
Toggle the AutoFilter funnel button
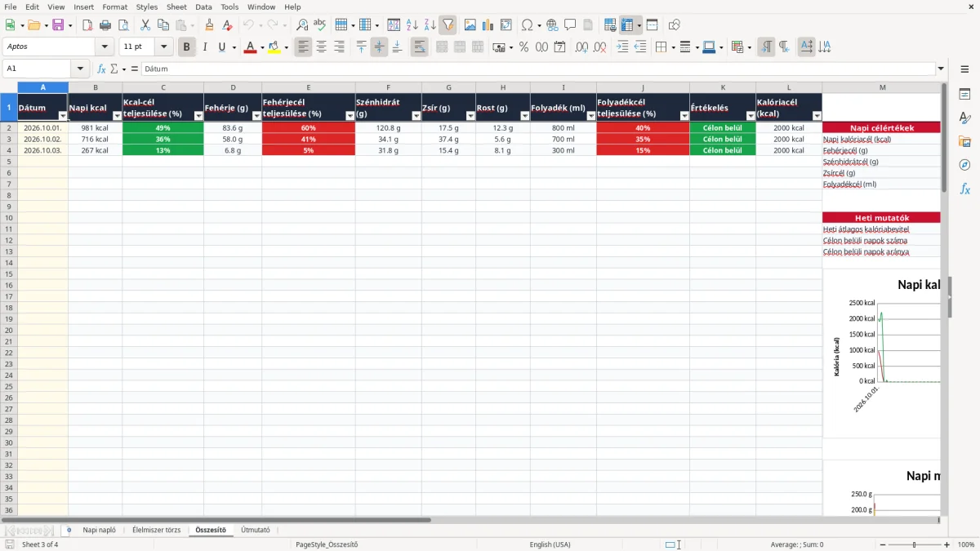click(x=448, y=25)
